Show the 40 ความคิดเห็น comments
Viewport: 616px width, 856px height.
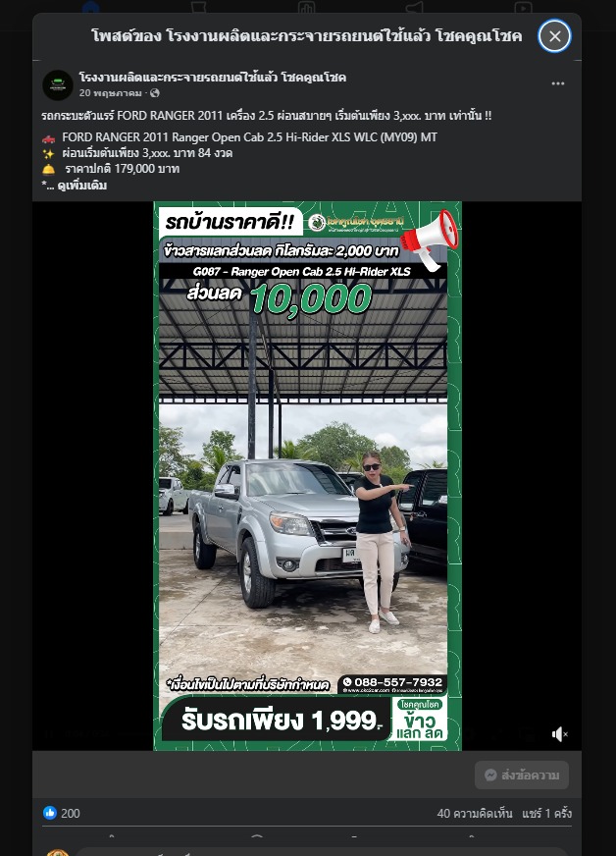coord(474,814)
